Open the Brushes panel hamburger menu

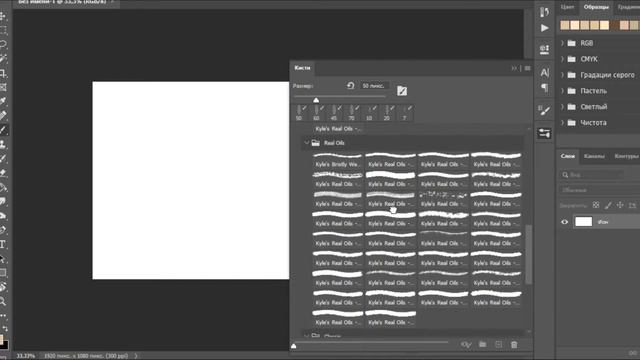(x=528, y=68)
